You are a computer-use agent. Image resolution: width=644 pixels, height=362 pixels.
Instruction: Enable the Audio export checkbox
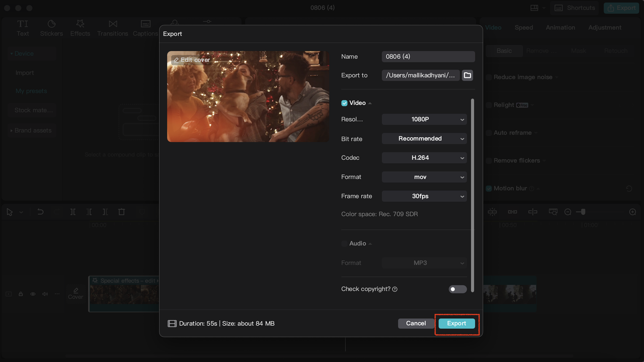coord(344,243)
